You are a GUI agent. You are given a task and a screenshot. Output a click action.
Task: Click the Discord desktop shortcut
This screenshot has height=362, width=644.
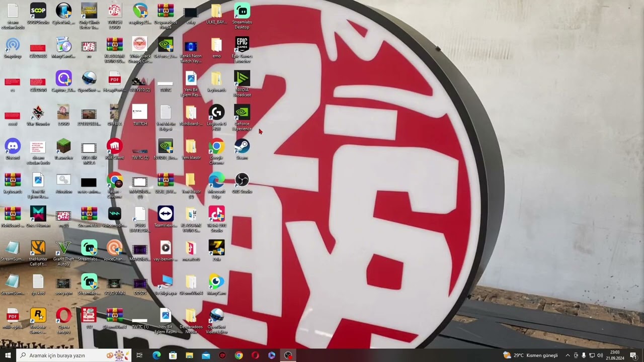(13, 149)
